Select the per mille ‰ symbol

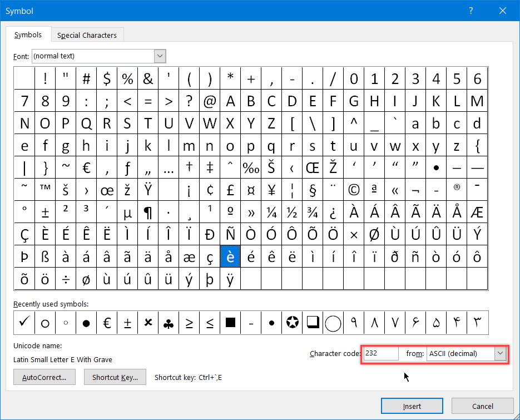click(251, 167)
